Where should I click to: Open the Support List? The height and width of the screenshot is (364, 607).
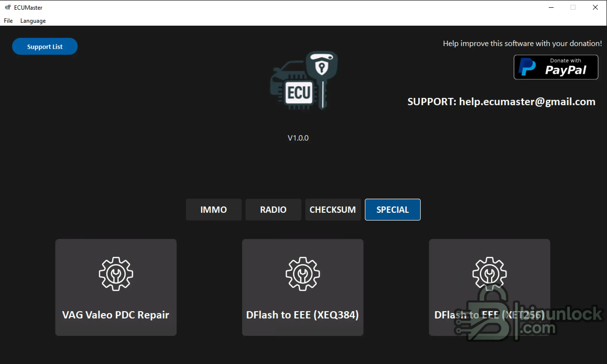click(x=45, y=46)
